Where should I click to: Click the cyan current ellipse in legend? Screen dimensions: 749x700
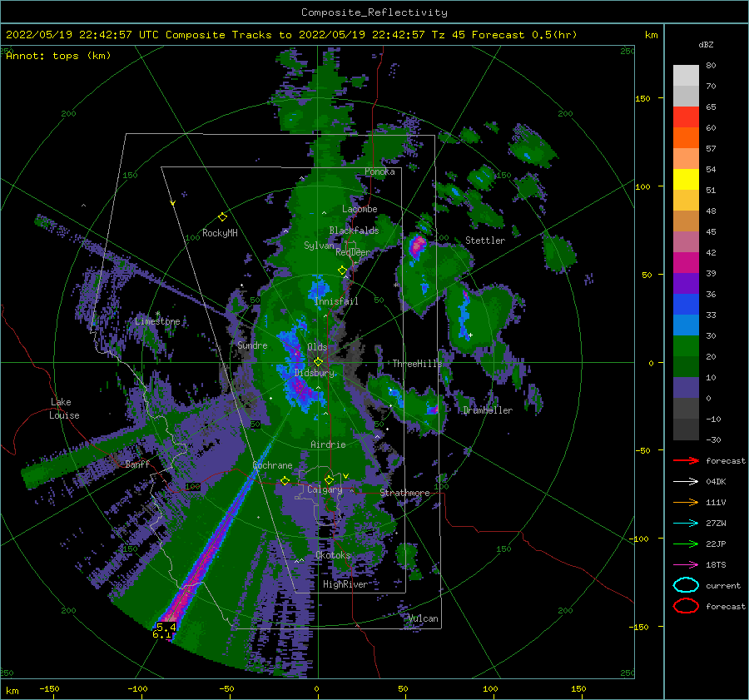tap(686, 585)
